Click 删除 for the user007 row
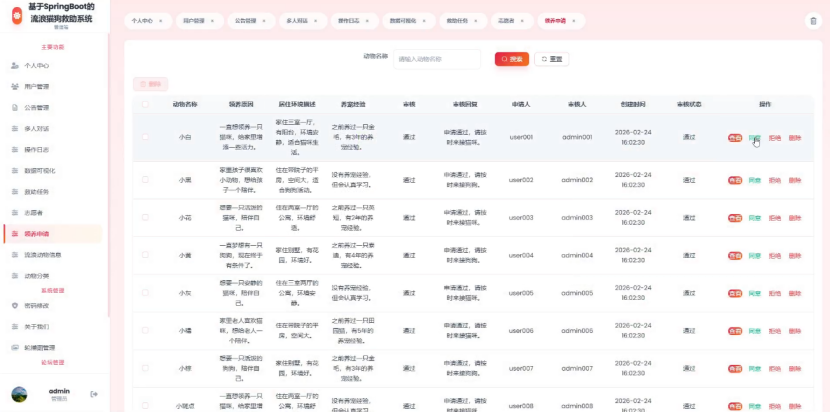The height and width of the screenshot is (412, 830). 795,369
